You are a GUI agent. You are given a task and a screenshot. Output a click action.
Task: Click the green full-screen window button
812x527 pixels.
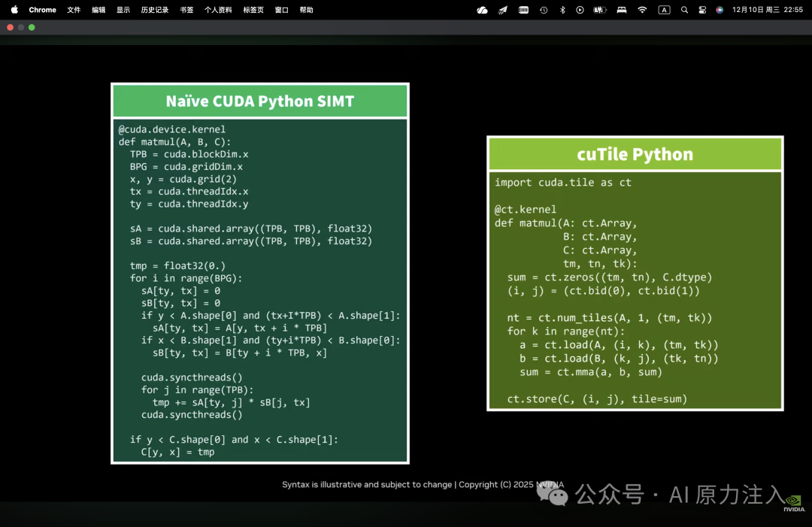pyautogui.click(x=32, y=27)
